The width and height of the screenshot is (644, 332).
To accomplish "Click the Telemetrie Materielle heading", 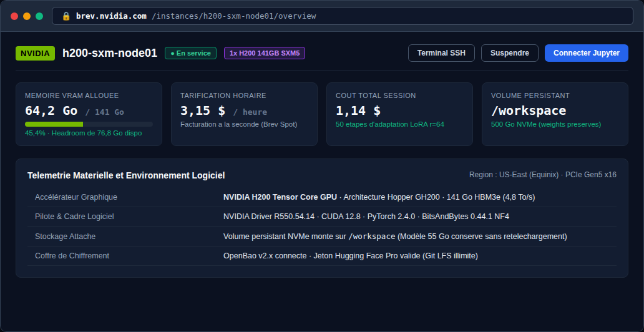I will click(x=126, y=175).
